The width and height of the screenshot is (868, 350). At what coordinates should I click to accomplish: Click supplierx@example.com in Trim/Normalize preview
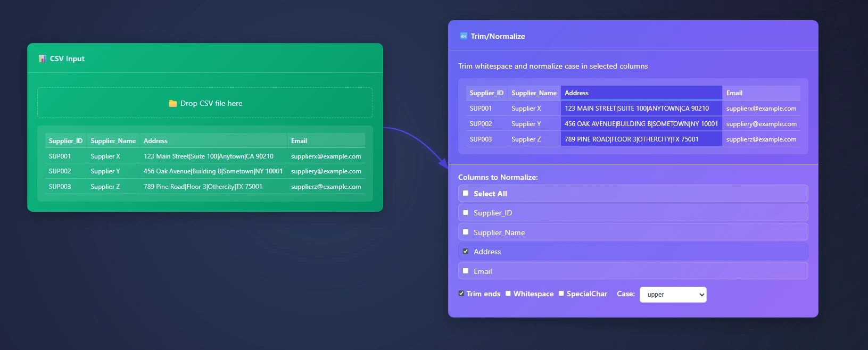coord(761,109)
